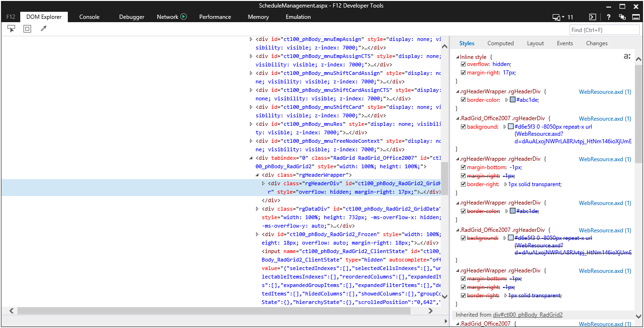Switch to the Console tab
This screenshot has height=328, width=644.
point(89,17)
